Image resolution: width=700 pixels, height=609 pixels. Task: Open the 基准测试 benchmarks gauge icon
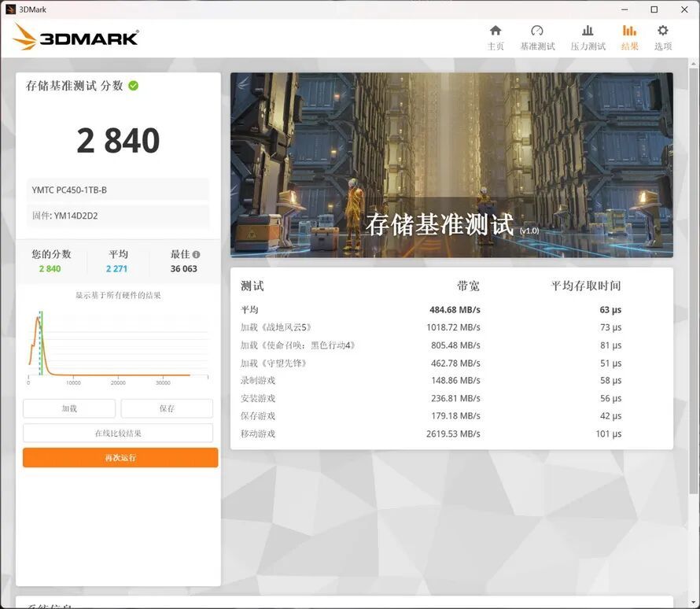click(537, 37)
